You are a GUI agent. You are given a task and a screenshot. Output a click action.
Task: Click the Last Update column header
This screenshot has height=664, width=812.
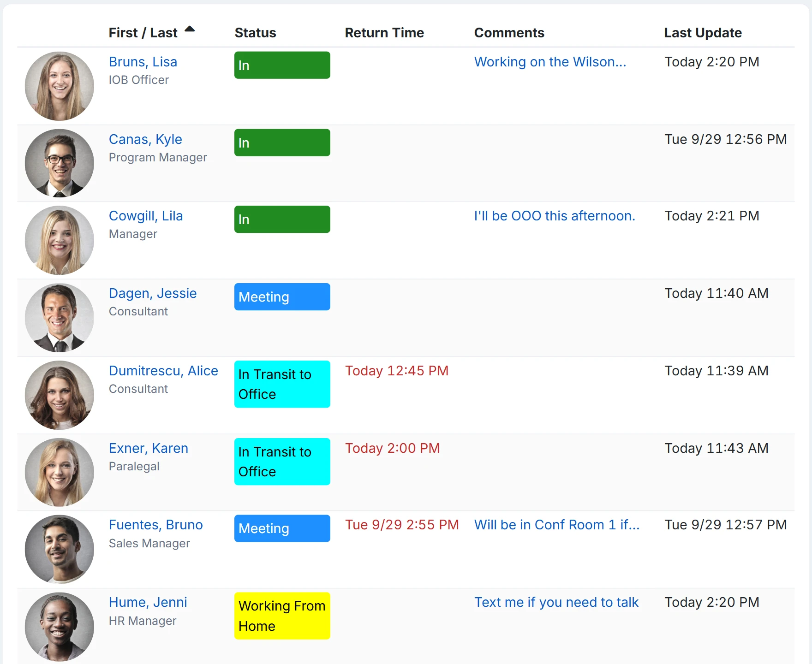click(x=703, y=33)
